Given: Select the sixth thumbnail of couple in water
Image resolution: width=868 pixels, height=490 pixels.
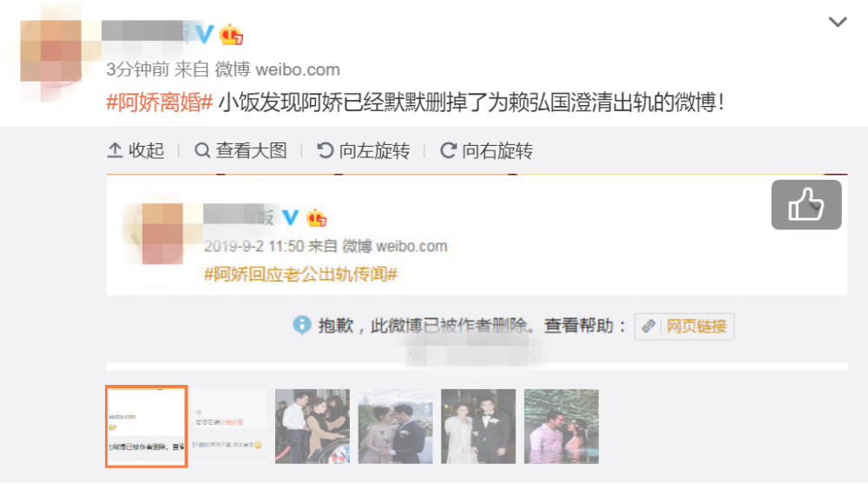Looking at the screenshot, I should pyautogui.click(x=562, y=427).
